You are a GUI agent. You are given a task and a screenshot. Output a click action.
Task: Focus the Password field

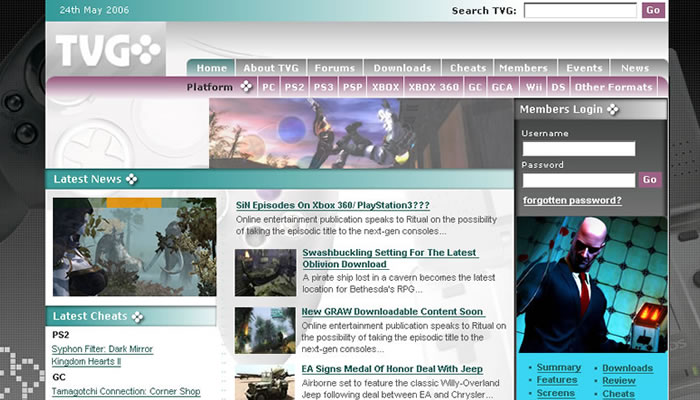click(579, 180)
